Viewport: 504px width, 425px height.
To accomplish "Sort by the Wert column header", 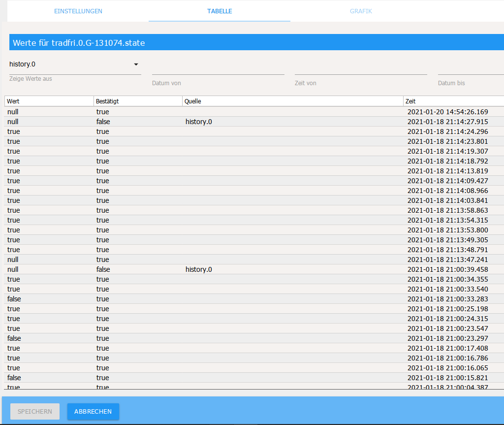I will (x=49, y=101).
